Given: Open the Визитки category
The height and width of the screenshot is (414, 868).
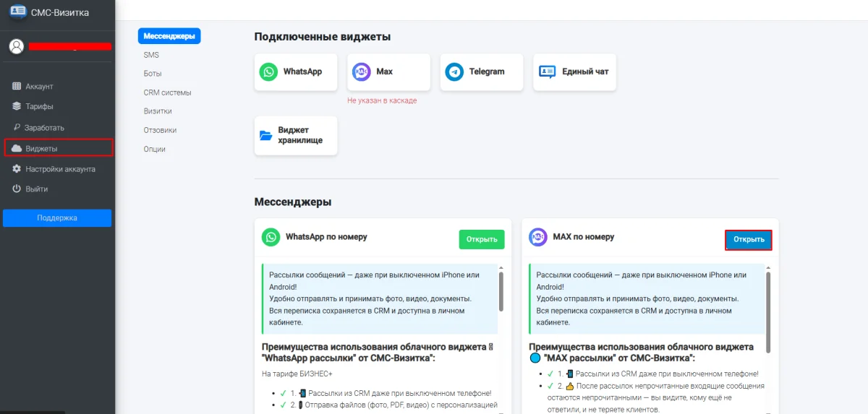Looking at the screenshot, I should pos(158,111).
